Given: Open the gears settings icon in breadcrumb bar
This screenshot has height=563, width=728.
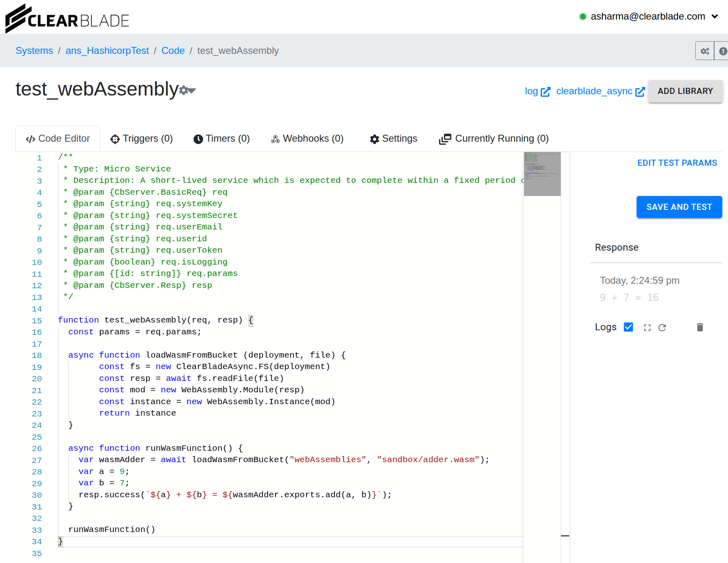Looking at the screenshot, I should pyautogui.click(x=705, y=51).
